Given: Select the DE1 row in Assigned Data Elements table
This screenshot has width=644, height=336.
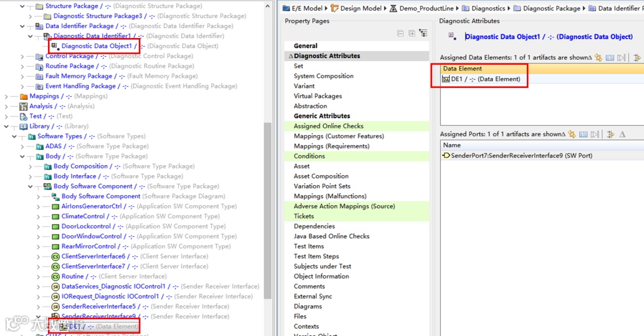Looking at the screenshot, I should 542,79.
